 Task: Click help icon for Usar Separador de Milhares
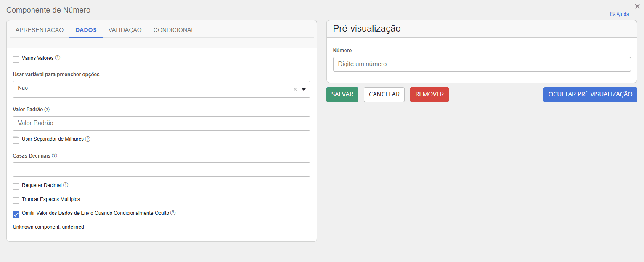(88, 139)
